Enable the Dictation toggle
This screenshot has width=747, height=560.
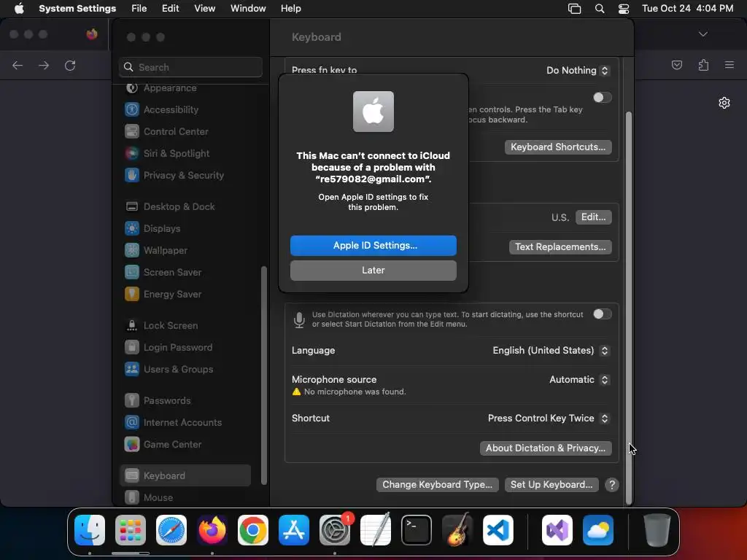[602, 314]
